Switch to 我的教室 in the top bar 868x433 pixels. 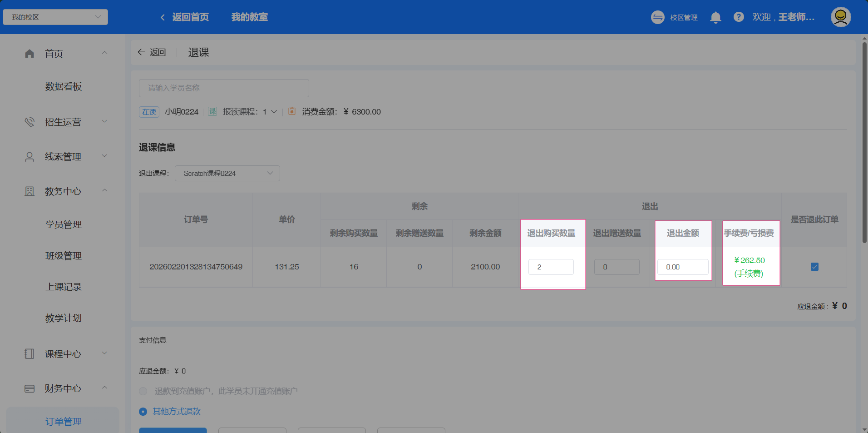click(x=249, y=17)
